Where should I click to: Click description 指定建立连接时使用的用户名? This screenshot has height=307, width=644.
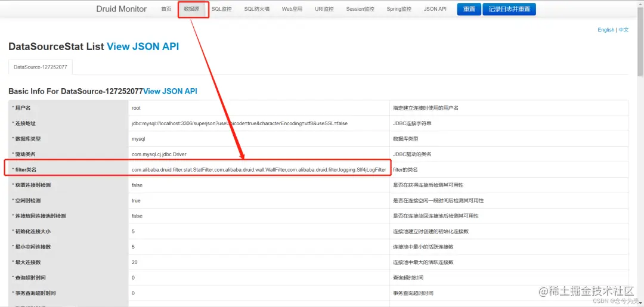point(426,108)
